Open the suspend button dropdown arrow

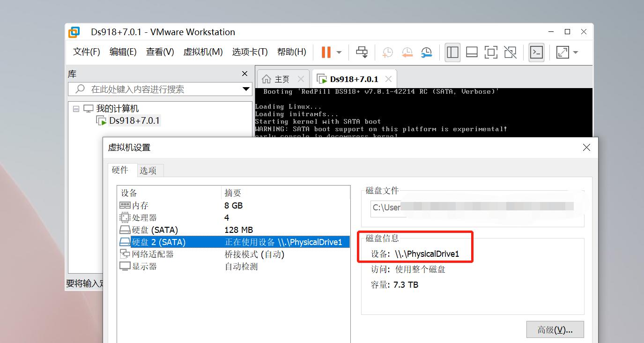(339, 52)
